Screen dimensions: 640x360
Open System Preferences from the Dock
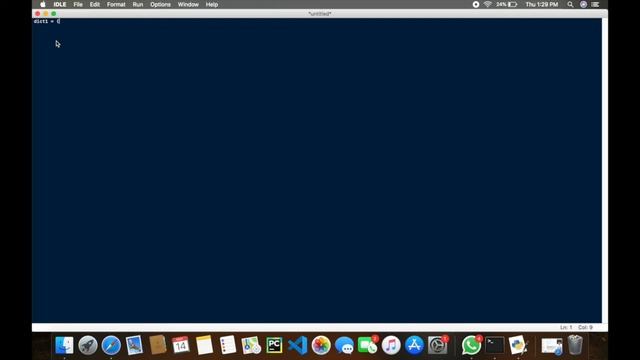pos(438,345)
